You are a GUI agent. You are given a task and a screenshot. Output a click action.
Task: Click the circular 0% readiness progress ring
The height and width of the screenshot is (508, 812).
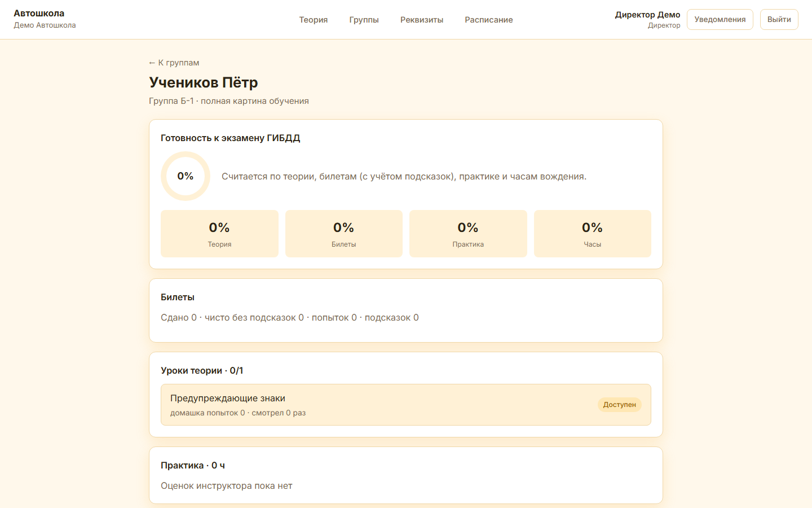coord(186,176)
